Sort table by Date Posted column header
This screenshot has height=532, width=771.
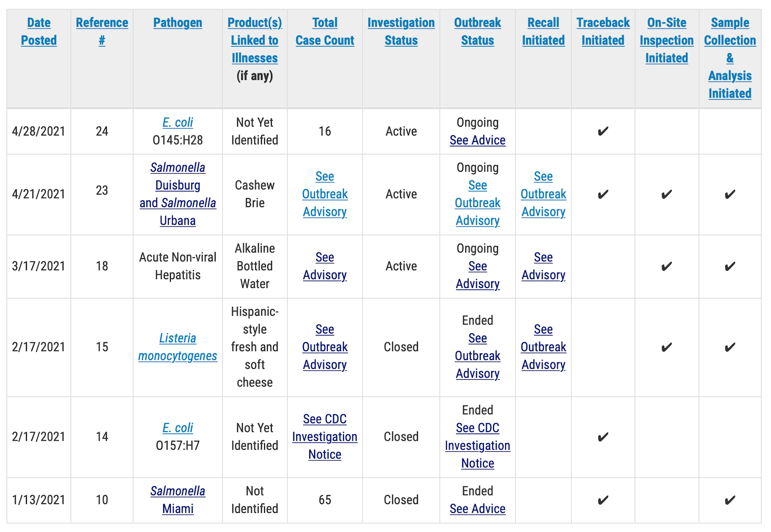(39, 31)
